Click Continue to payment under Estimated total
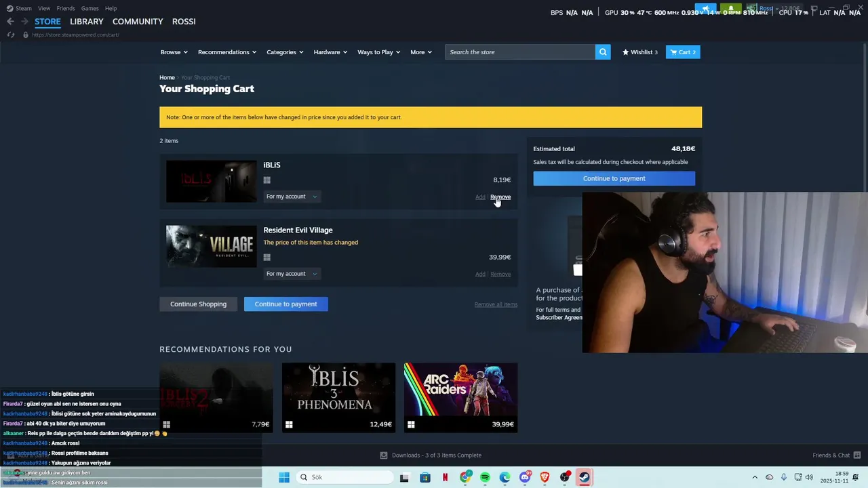 (x=614, y=178)
